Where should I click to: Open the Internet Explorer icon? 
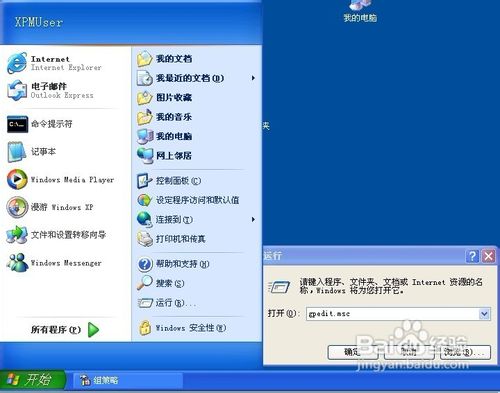17,62
